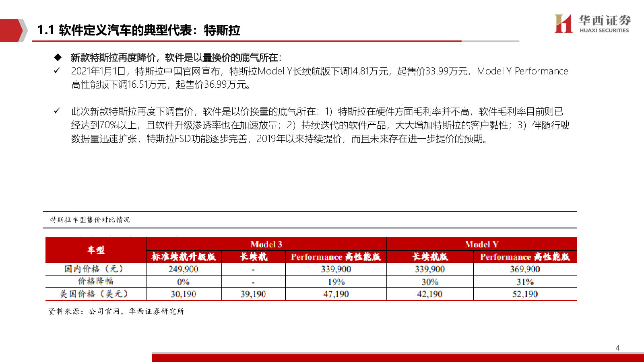Click the Model 3 Performance price '339,900'
644x362 pixels.
coord(336,269)
